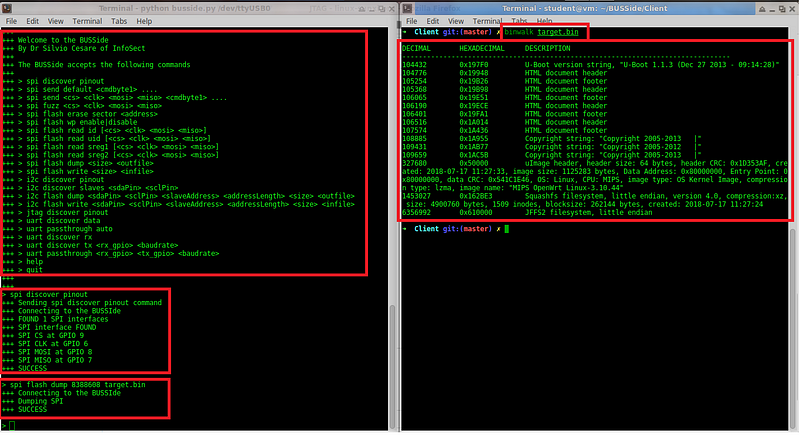Open Help menu in busside.py terminal

(144, 21)
